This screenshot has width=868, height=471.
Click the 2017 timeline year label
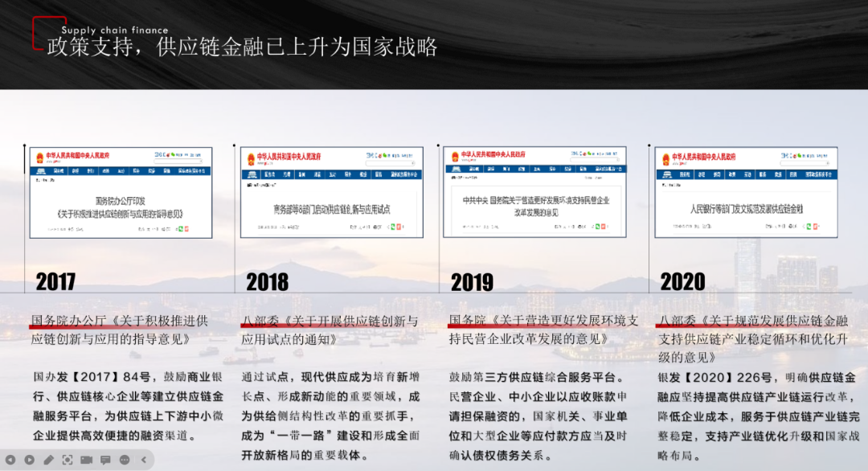pos(55,281)
